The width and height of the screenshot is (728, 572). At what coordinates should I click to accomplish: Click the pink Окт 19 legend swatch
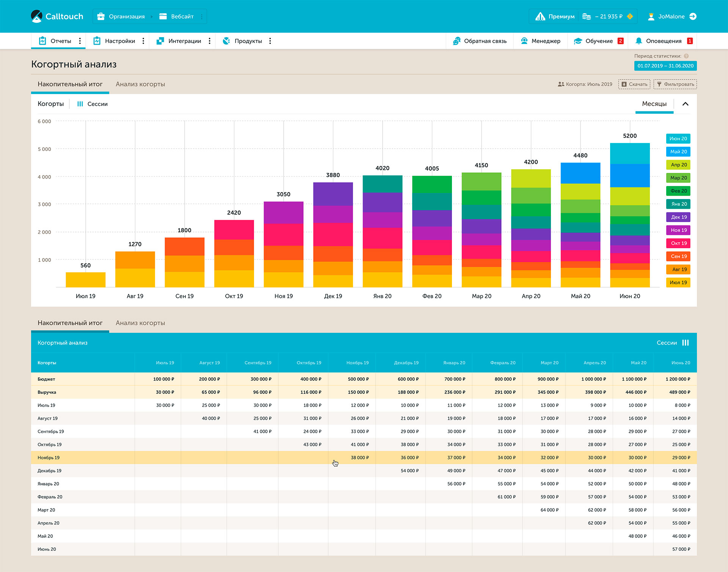coord(678,243)
